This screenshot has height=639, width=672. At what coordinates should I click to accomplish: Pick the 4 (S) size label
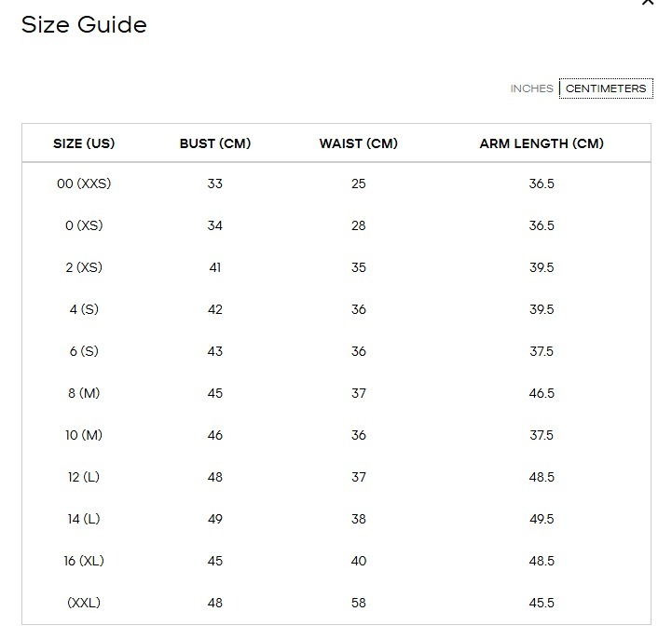tap(84, 309)
